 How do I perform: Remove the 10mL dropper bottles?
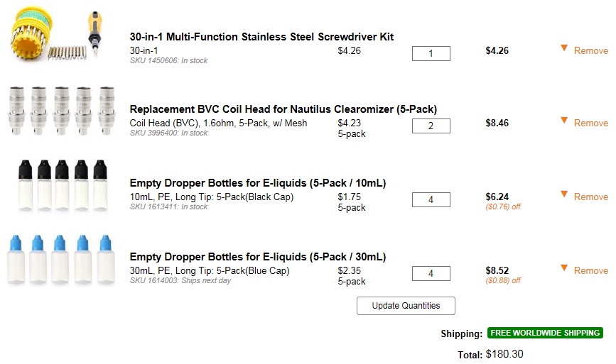tap(590, 197)
